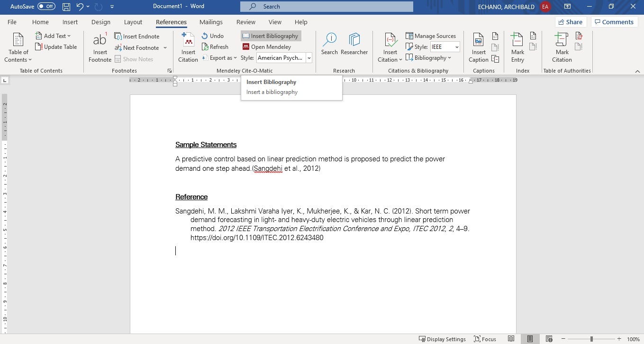
Task: Toggle AutoSave switch
Action: tap(46, 7)
